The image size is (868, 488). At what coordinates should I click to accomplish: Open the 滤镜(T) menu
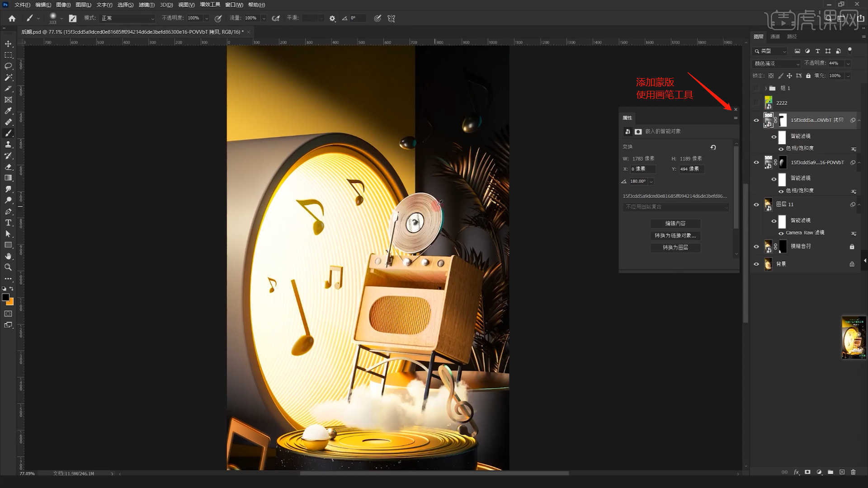tap(146, 5)
